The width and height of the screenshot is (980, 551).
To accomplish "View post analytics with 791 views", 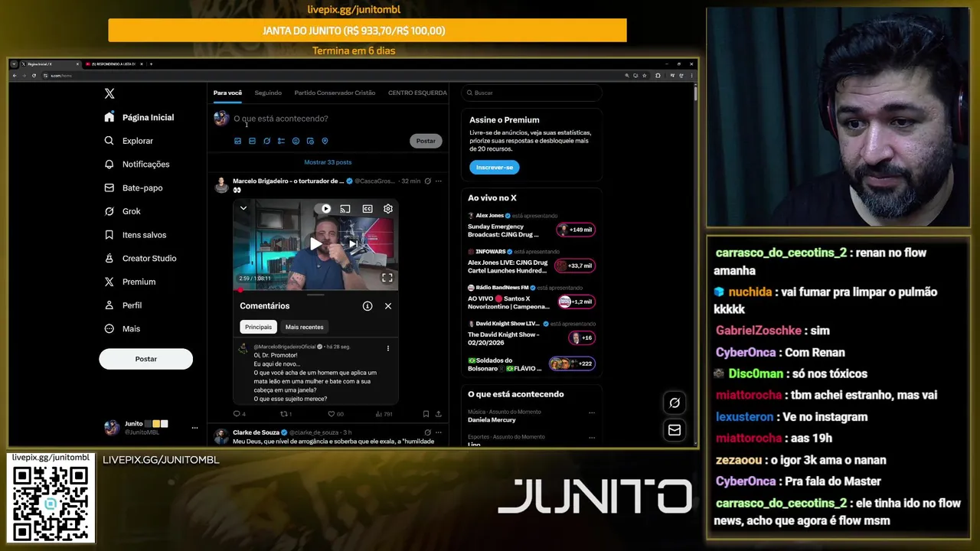I will click(x=384, y=414).
